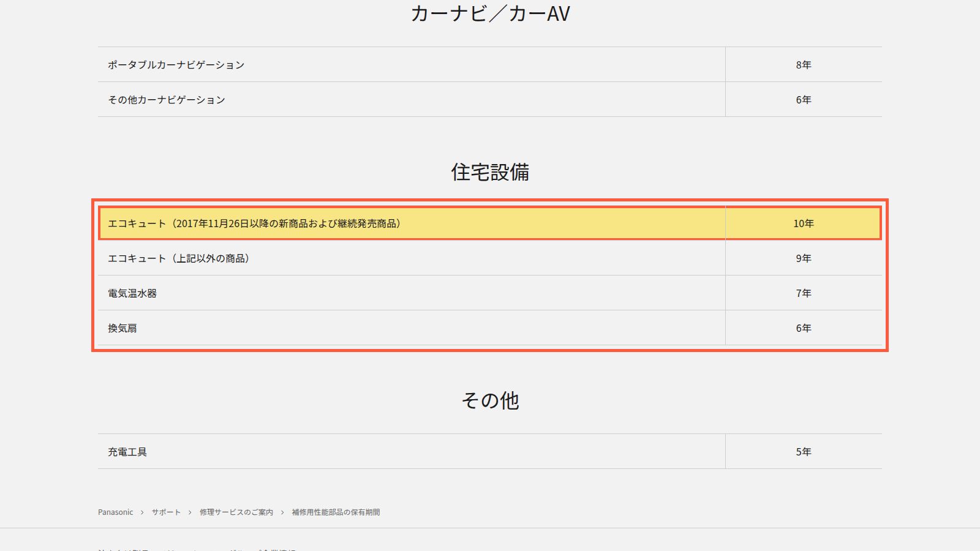Click the カーナビ／カーAV section heading

[x=490, y=13]
